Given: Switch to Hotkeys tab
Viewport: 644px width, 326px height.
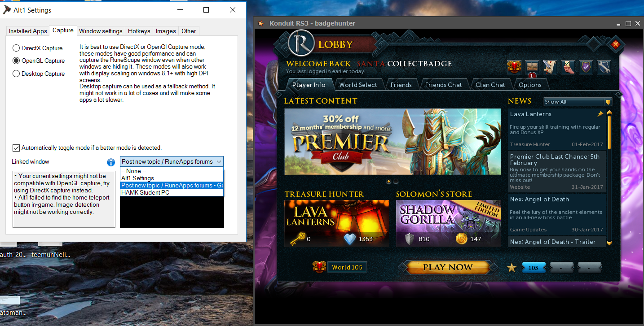Looking at the screenshot, I should [139, 31].
